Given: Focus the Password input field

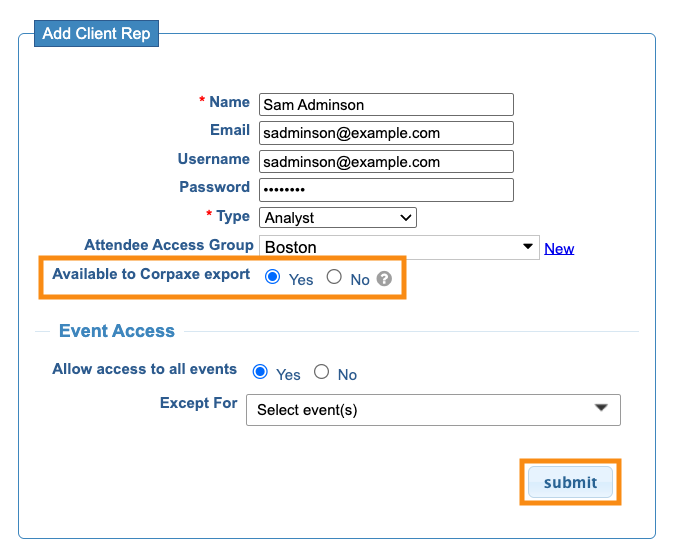Looking at the screenshot, I should tap(386, 189).
